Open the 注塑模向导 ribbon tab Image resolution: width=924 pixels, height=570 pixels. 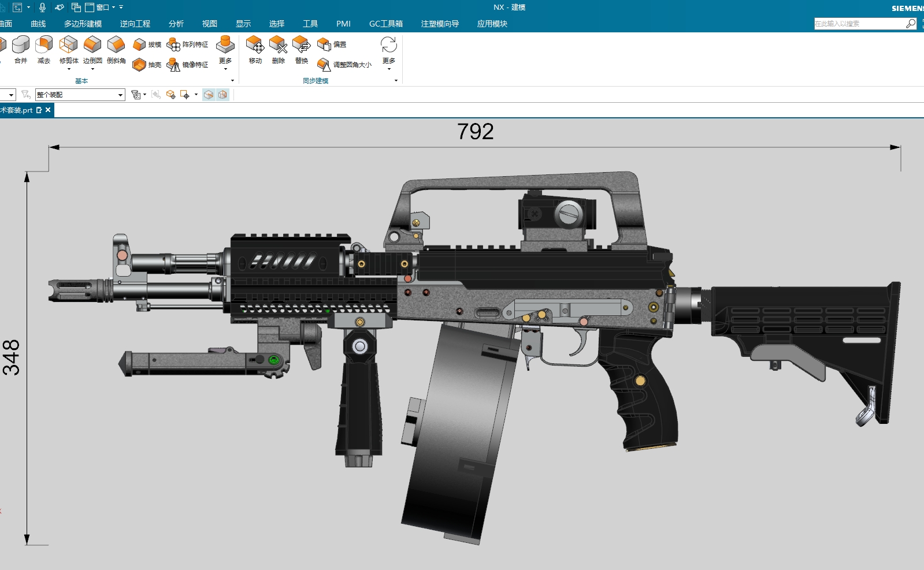[440, 24]
